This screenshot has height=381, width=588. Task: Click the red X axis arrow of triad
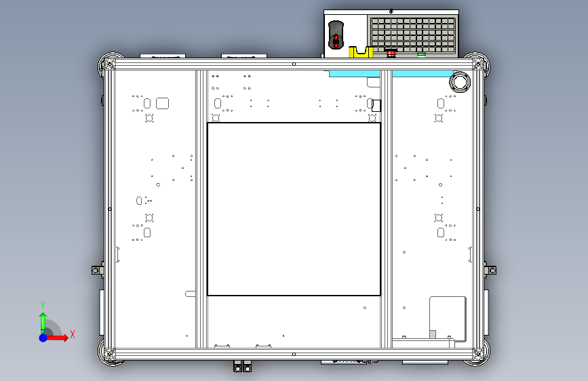click(57, 338)
